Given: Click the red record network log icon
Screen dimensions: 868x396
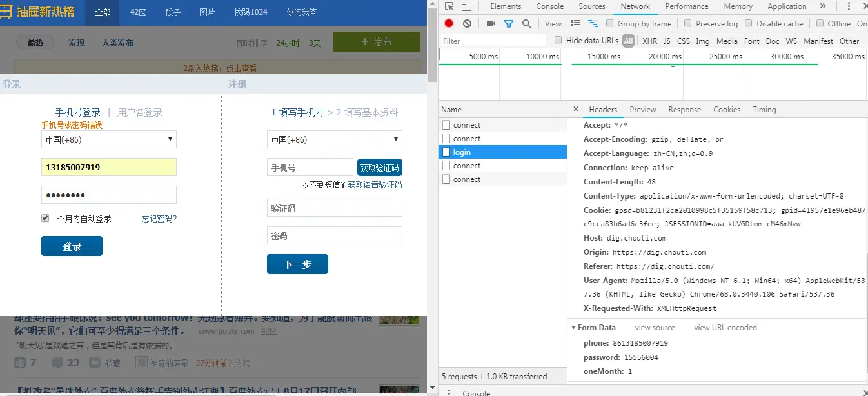Looking at the screenshot, I should tap(449, 23).
